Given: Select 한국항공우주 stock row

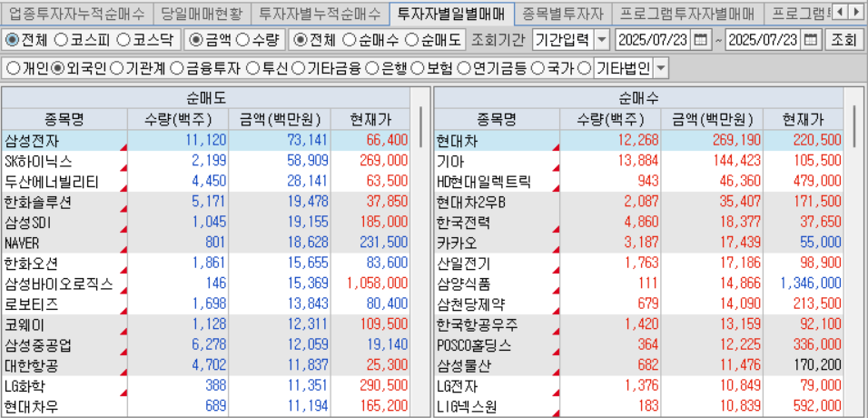Looking at the screenshot, I should click(x=639, y=325).
